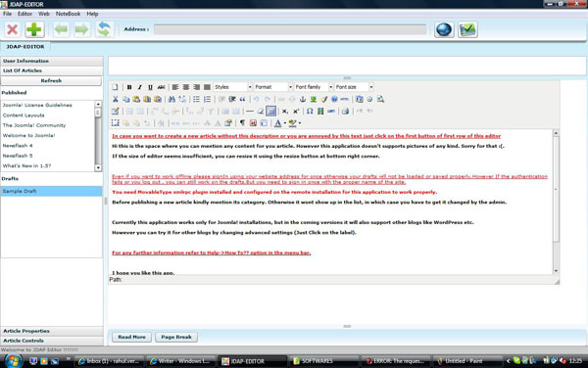588x368 pixels.
Task: Click the insert layer dashed-square icon
Action: [115, 123]
